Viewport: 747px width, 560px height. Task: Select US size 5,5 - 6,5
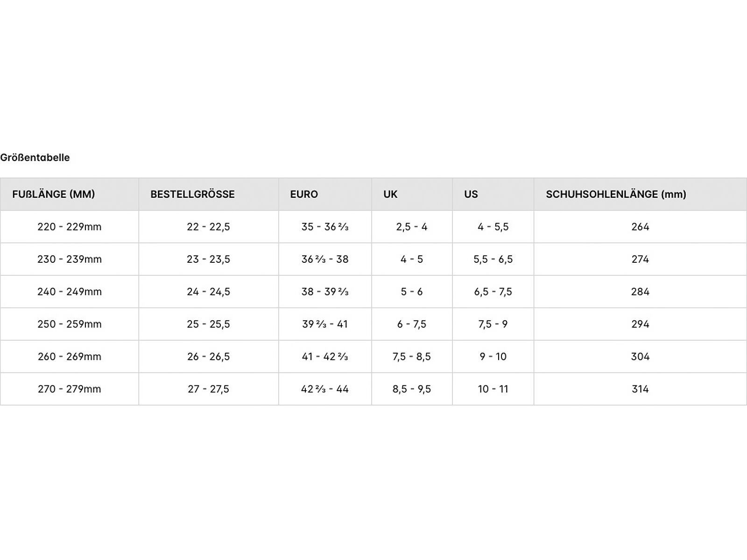493,259
